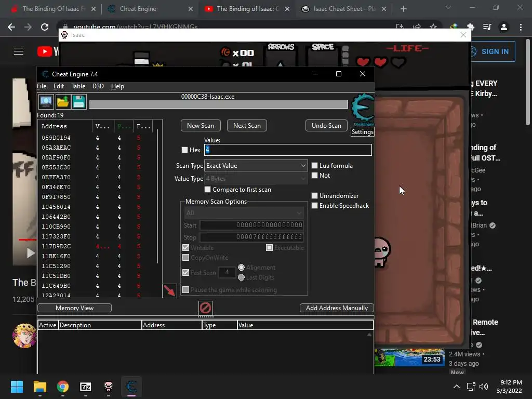Viewport: 532px width, 399px height.
Task: Click the Cheat Engine taskbar icon
Action: tap(131, 387)
